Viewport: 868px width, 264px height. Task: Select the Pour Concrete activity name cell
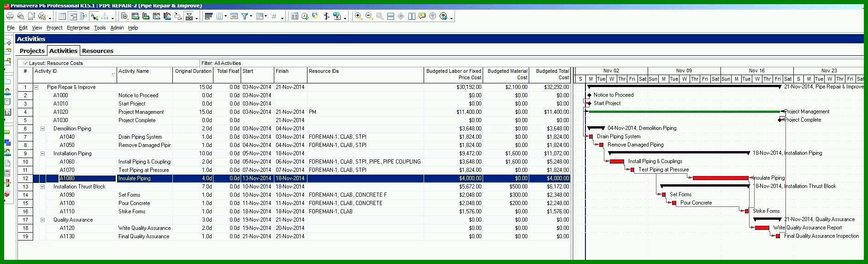click(x=145, y=203)
